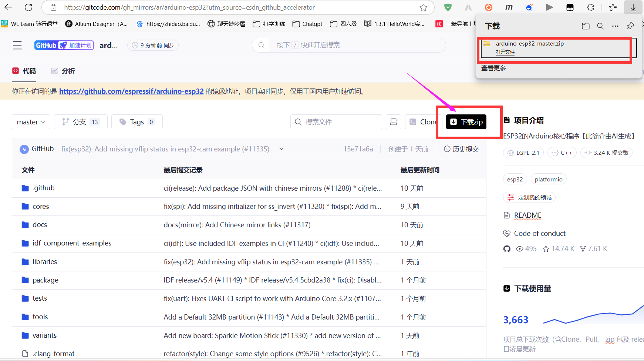Screen dimensions: 644x361
Task: Bookmark page with star icon in address bar
Action: (423, 7)
